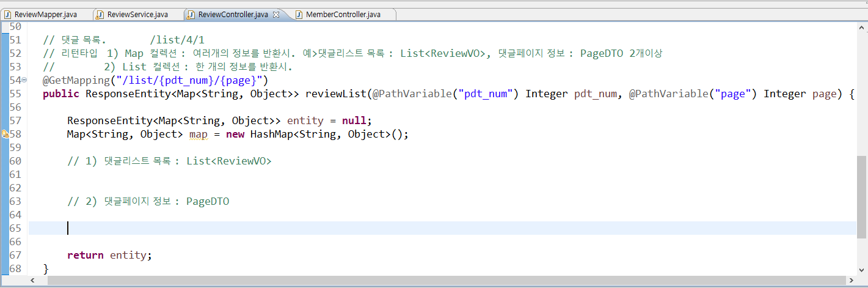Click the closing brace on line 68
The height and width of the screenshot is (288, 868).
click(46, 268)
